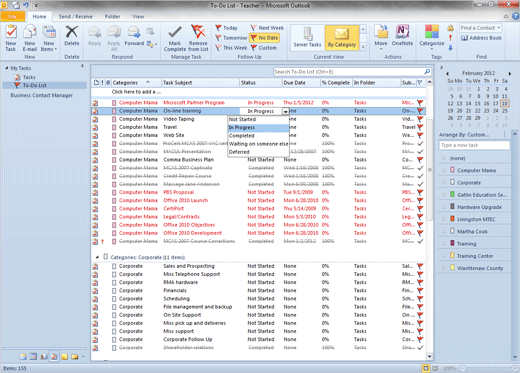Choose Completed from status list

tap(258, 136)
